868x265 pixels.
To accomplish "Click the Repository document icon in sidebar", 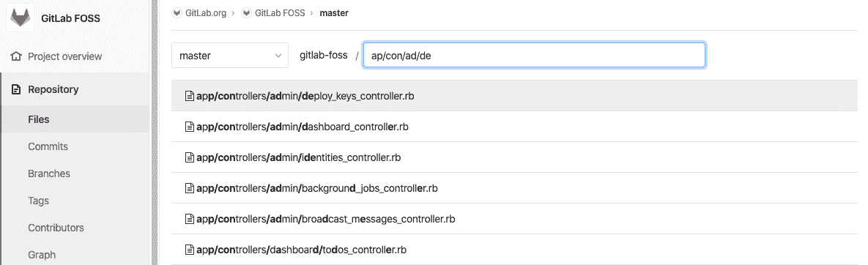I will [x=16, y=89].
